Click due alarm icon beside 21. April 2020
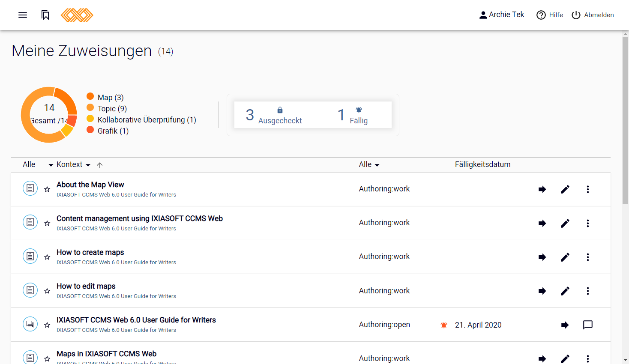The height and width of the screenshot is (364, 629). coord(444,325)
